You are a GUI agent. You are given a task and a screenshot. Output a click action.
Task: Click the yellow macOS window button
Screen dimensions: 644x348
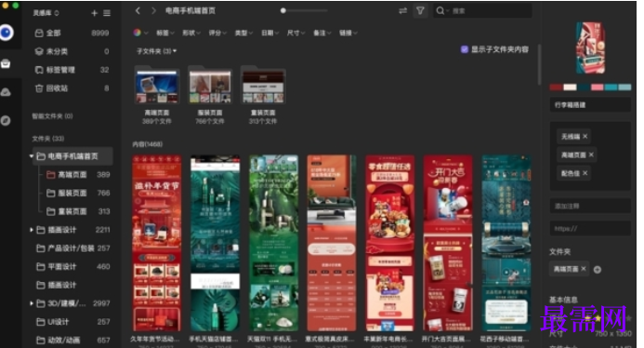tap(6, 6)
